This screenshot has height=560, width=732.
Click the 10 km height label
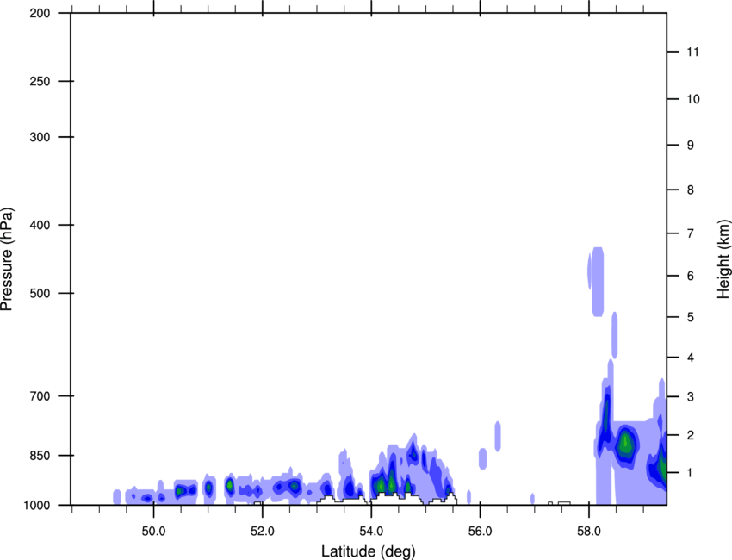693,99
